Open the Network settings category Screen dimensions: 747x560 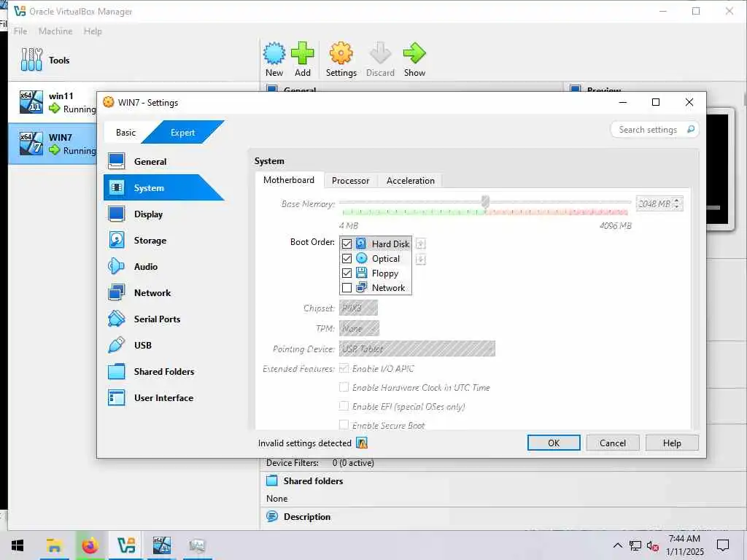[163, 292]
